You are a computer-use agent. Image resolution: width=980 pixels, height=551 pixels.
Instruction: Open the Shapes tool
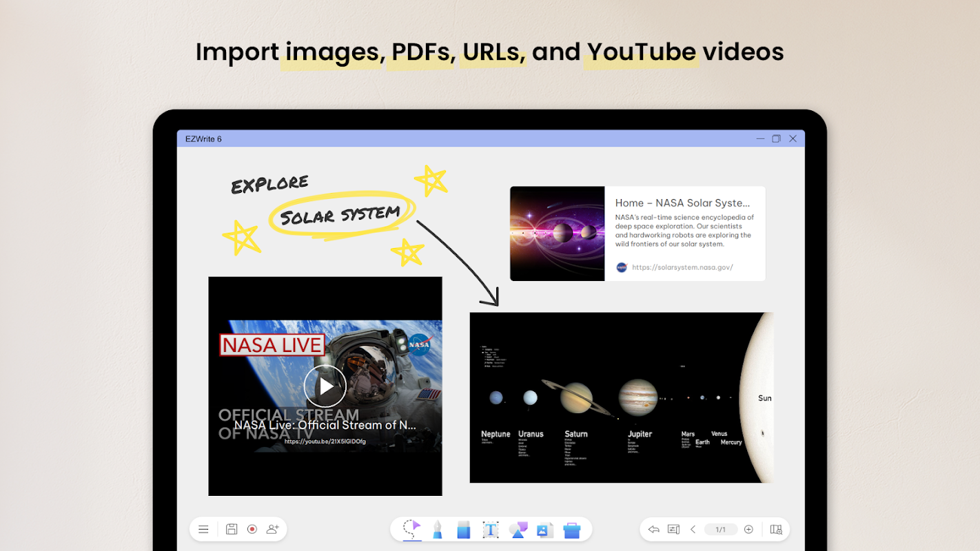click(518, 529)
